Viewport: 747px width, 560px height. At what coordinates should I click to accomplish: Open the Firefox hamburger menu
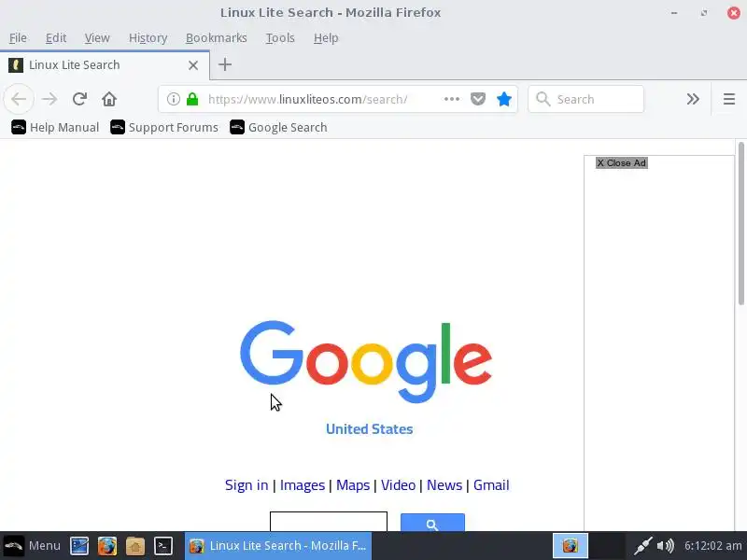coord(729,99)
